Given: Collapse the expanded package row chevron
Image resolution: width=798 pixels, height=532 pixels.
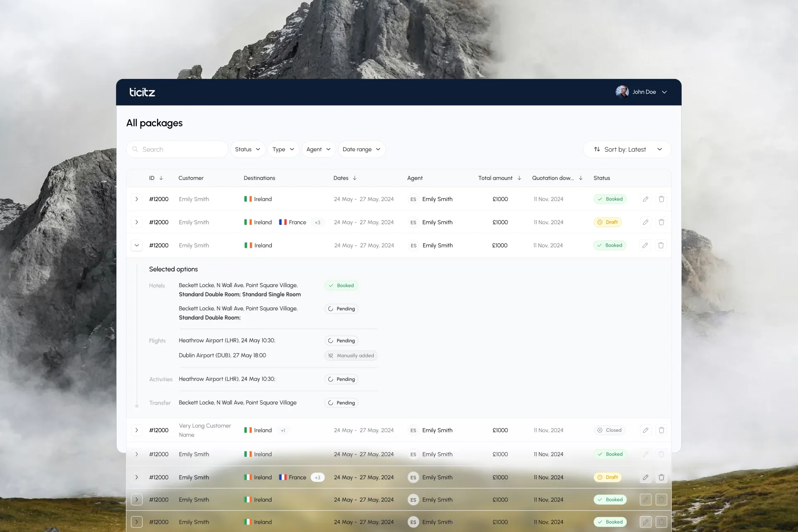Looking at the screenshot, I should tap(137, 245).
